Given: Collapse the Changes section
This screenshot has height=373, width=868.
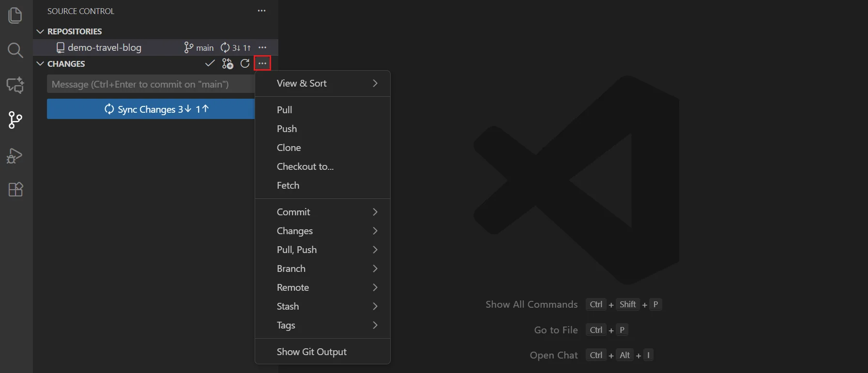Looking at the screenshot, I should click(40, 64).
